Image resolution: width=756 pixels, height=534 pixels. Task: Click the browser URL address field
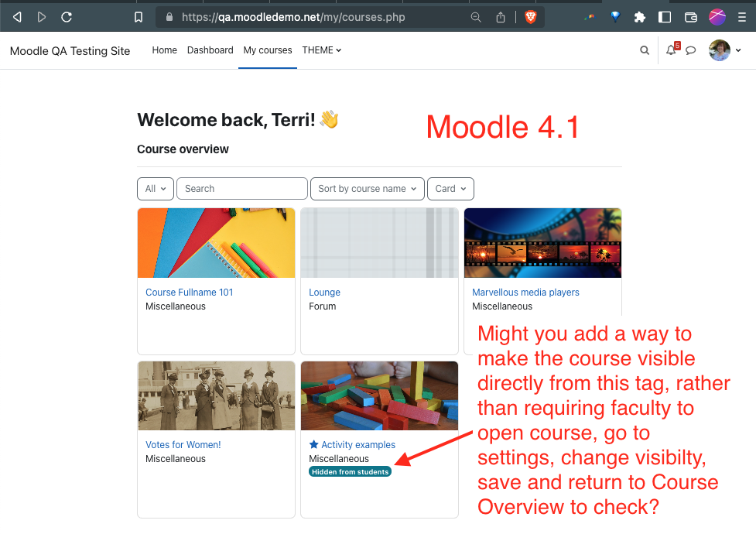pos(293,17)
